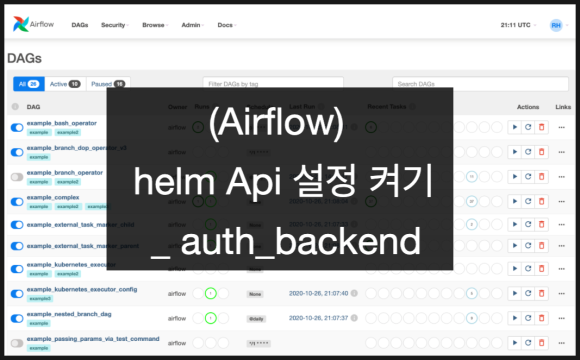Open the example_kubernetes_executor_config DAG link
Screen dimensions: 580x360
click(82, 289)
